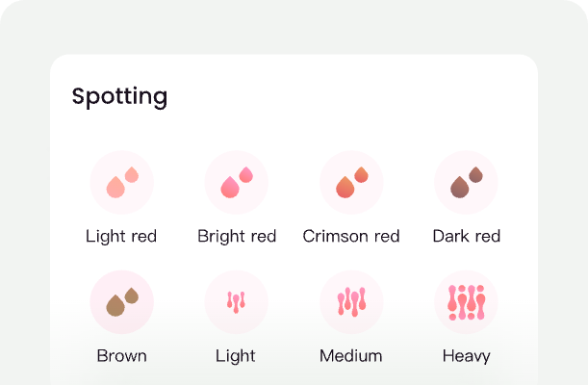The image size is (588, 385).
Task: Click empty white space right of Spotting heading
Action: pos(366,96)
